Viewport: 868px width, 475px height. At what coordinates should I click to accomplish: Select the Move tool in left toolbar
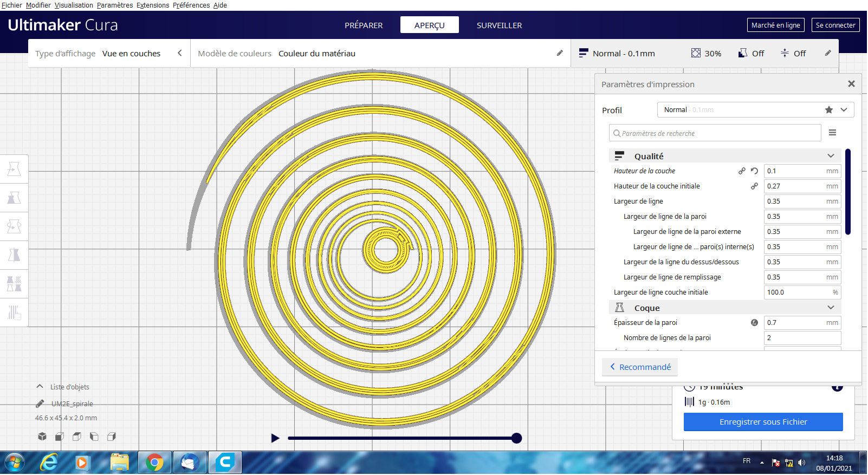pyautogui.click(x=14, y=169)
